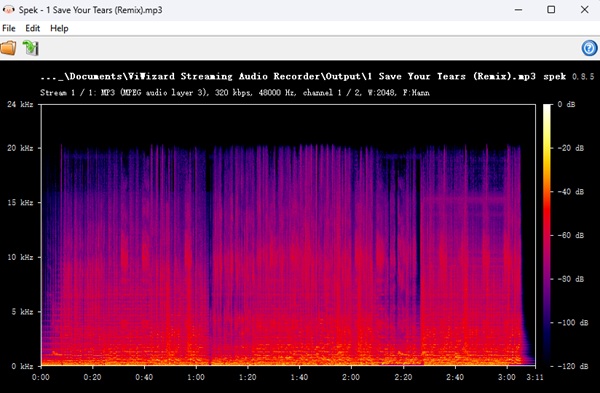Click the 3:11 end time label
The width and height of the screenshot is (600, 393).
535,377
